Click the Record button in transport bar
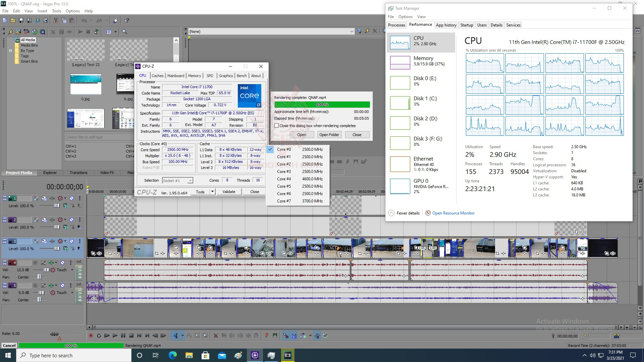644x362 pixels. coord(91,336)
